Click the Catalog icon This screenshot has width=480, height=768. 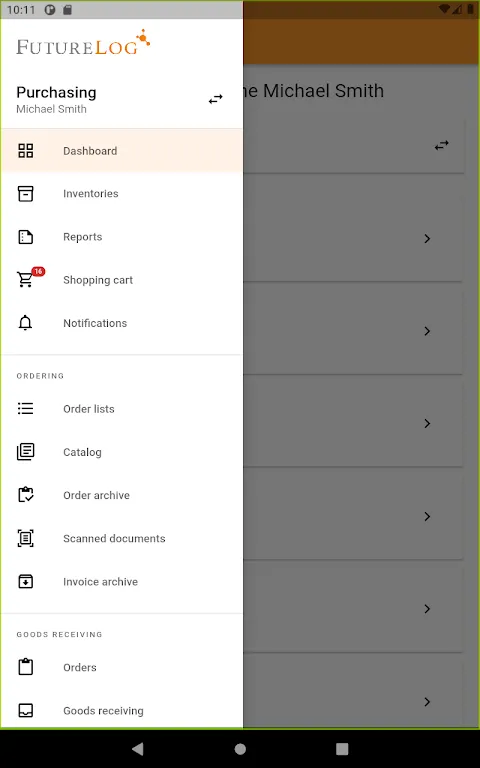click(25, 452)
